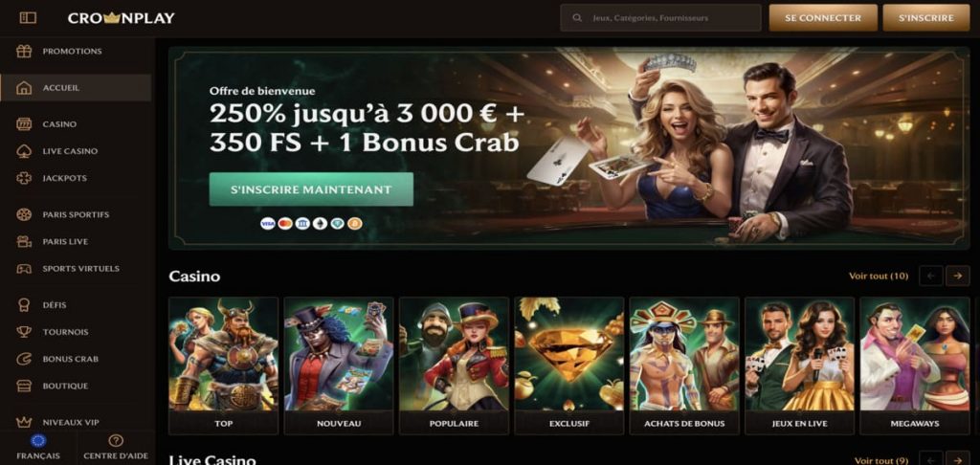980x465 pixels.
Task: Click S'inscrire Maintenant on the banner
Action: click(311, 189)
